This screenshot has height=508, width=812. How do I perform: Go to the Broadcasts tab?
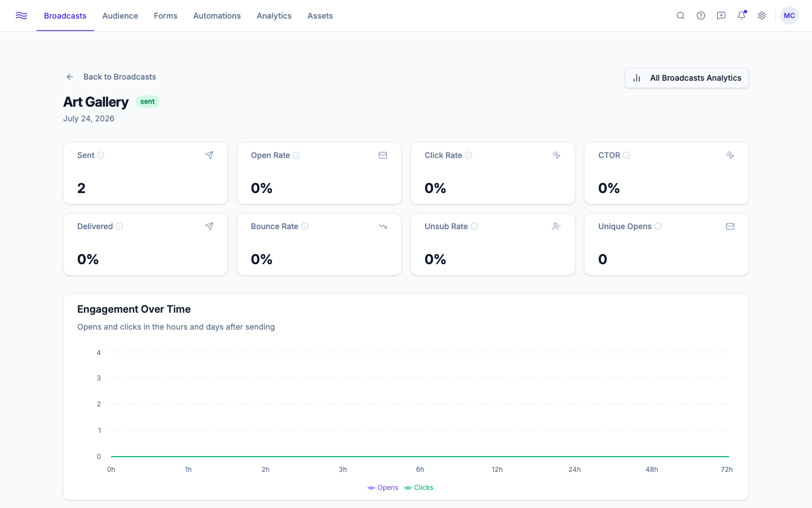point(65,16)
